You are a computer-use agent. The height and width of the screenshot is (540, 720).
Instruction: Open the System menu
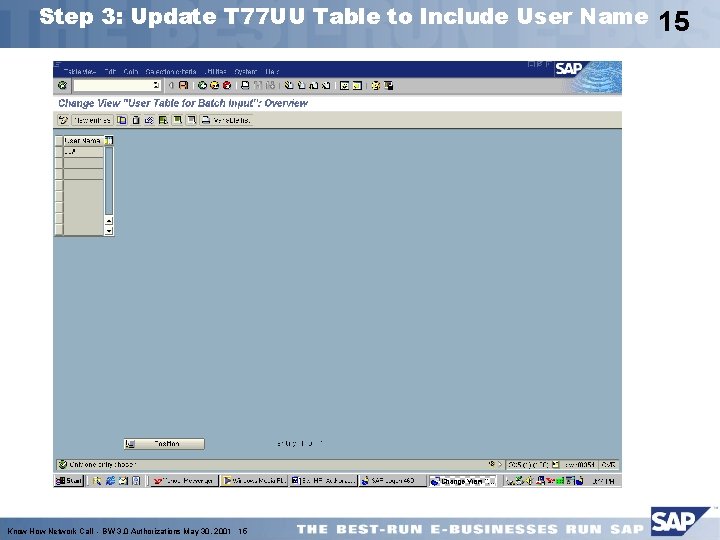click(246, 72)
